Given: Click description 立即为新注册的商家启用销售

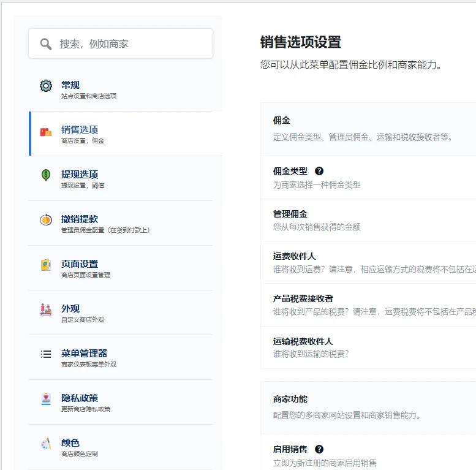Looking at the screenshot, I should click(325, 463).
